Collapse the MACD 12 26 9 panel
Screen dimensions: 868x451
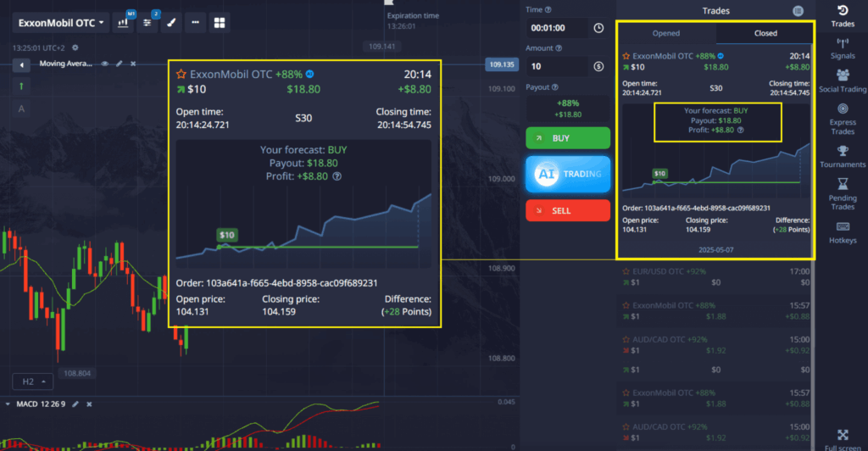click(8, 404)
